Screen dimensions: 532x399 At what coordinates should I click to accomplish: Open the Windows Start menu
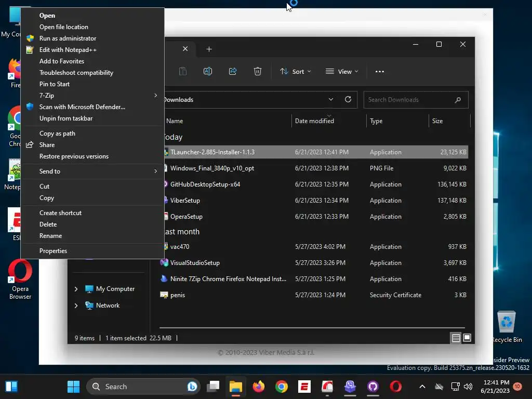point(73,387)
